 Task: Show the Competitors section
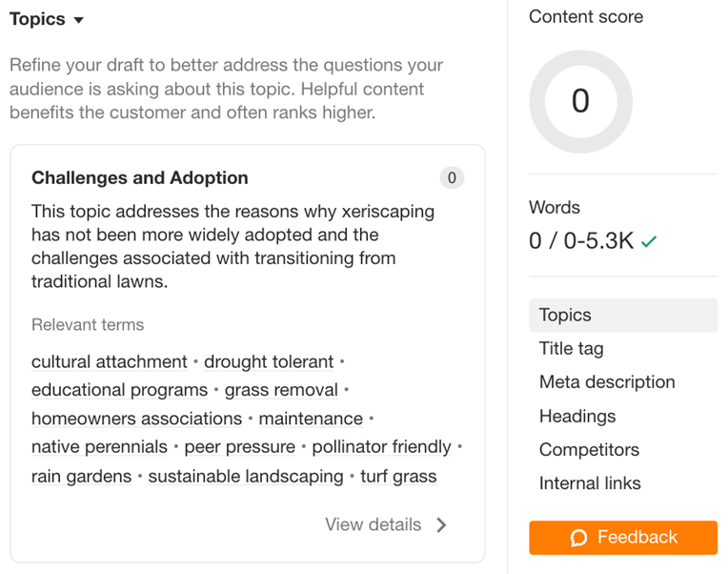click(x=589, y=449)
